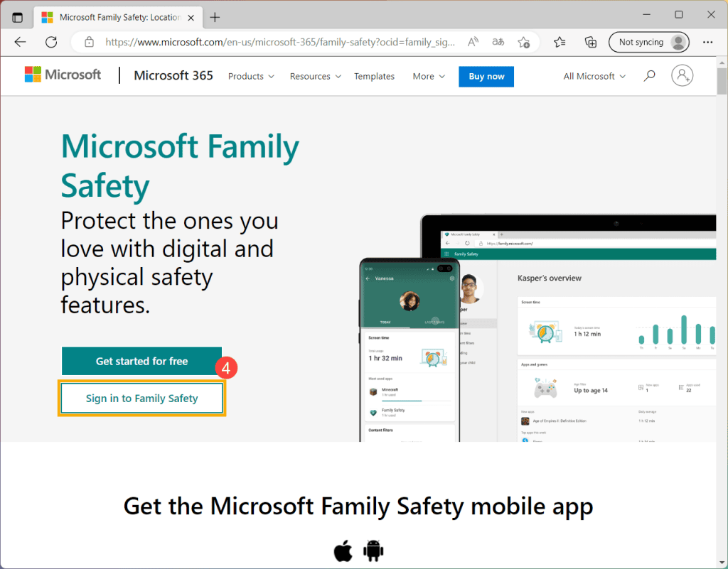The image size is (728, 569).
Task: Open the All Microsoft dropdown
Action: (x=594, y=76)
